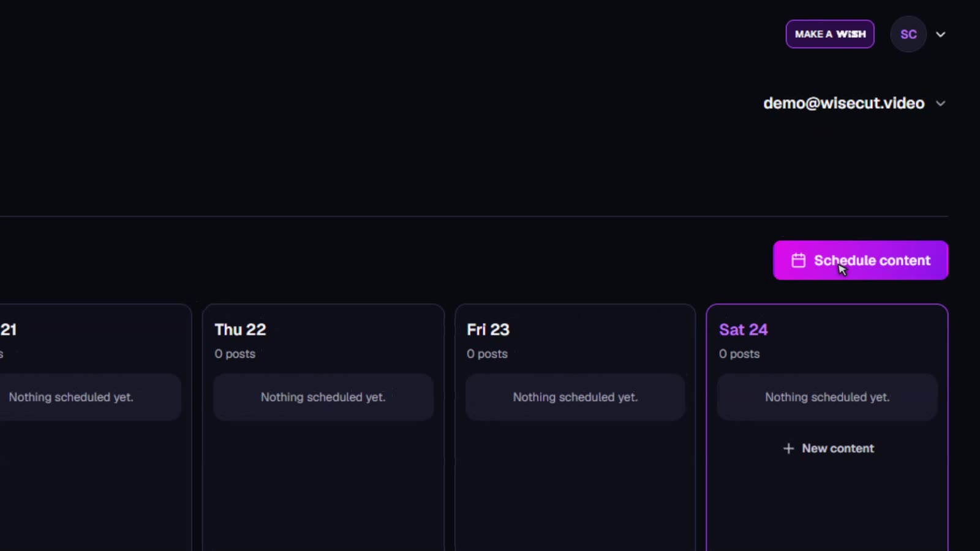Click Nothing scheduled yet in Thu 22

pyautogui.click(x=323, y=397)
